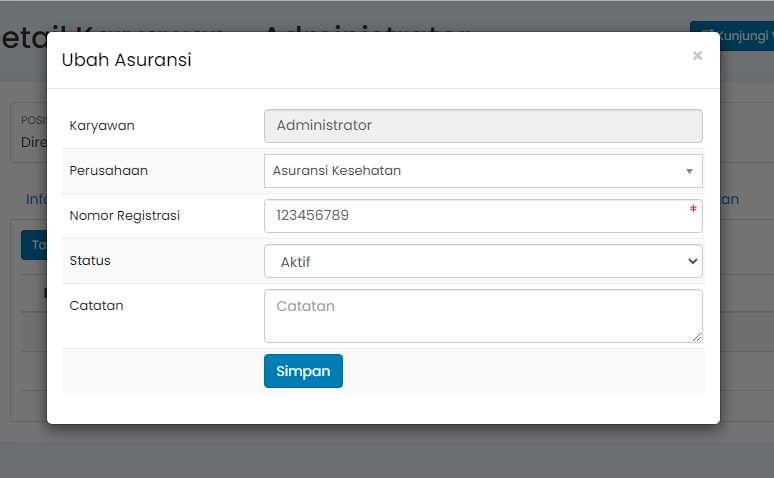
Task: Click the Catatan textarea resize handle
Action: pyautogui.click(x=697, y=337)
